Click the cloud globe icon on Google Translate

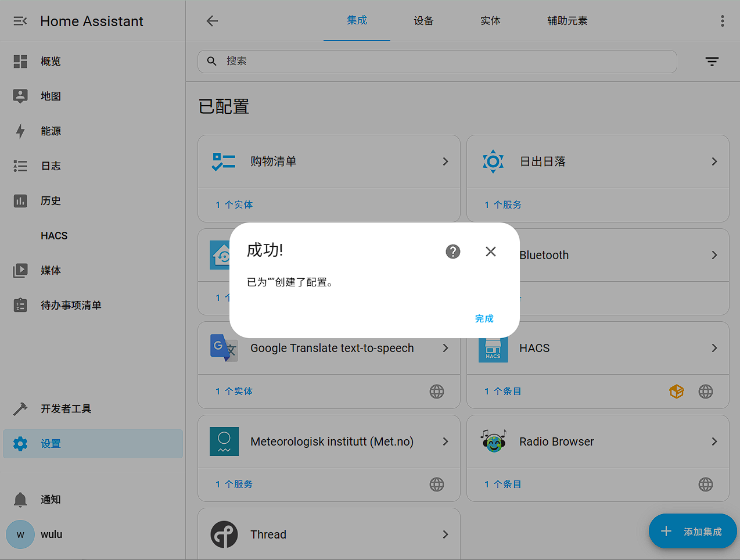click(x=437, y=392)
